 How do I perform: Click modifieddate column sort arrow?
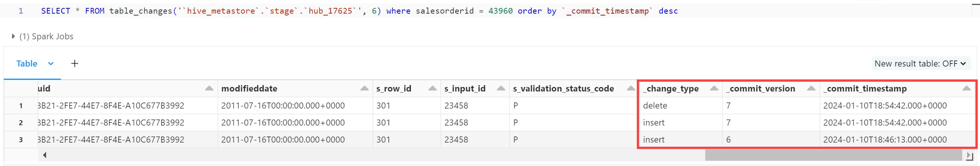click(364, 88)
